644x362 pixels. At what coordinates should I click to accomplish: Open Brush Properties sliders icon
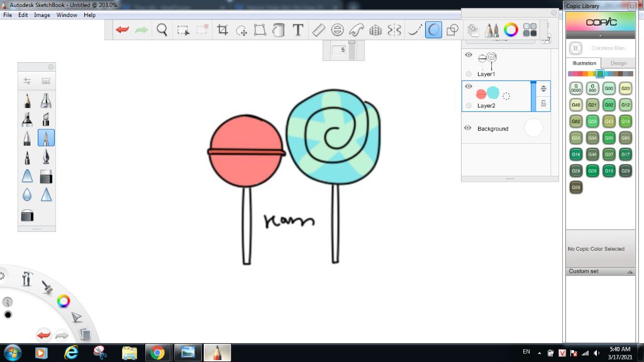click(27, 81)
